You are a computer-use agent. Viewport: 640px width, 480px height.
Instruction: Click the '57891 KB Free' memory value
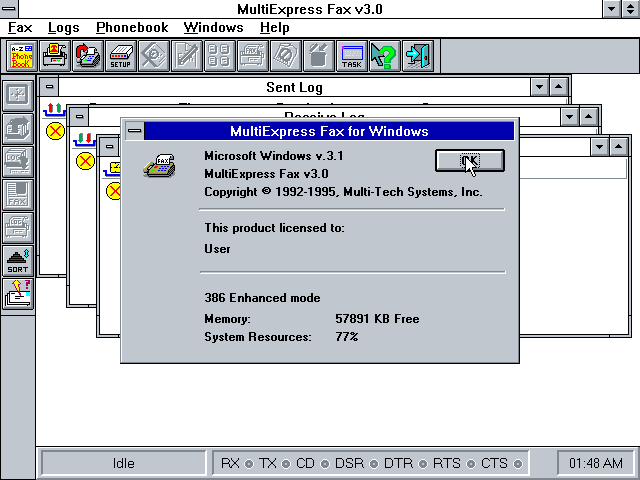coord(377,319)
